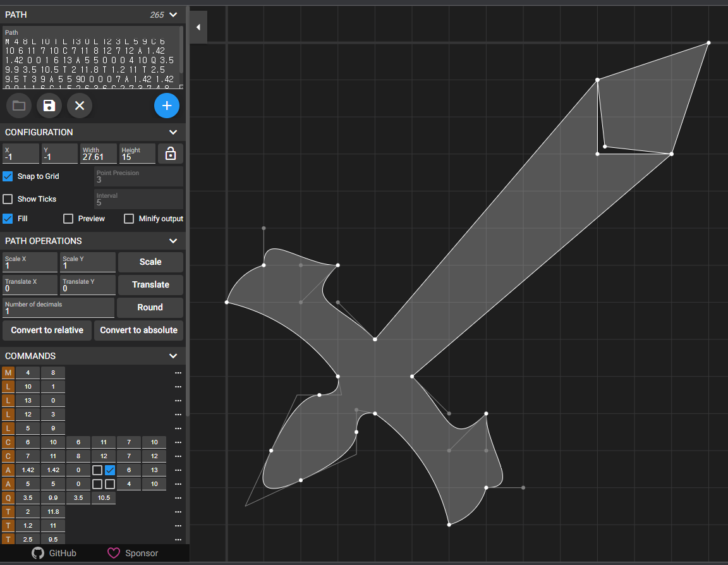Open options for T 2 11.8 command
The width and height of the screenshot is (728, 565).
[178, 512]
